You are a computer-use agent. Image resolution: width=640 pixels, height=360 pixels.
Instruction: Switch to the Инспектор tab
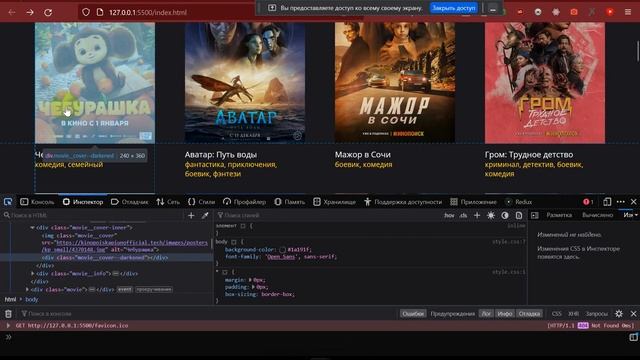[x=83, y=202]
